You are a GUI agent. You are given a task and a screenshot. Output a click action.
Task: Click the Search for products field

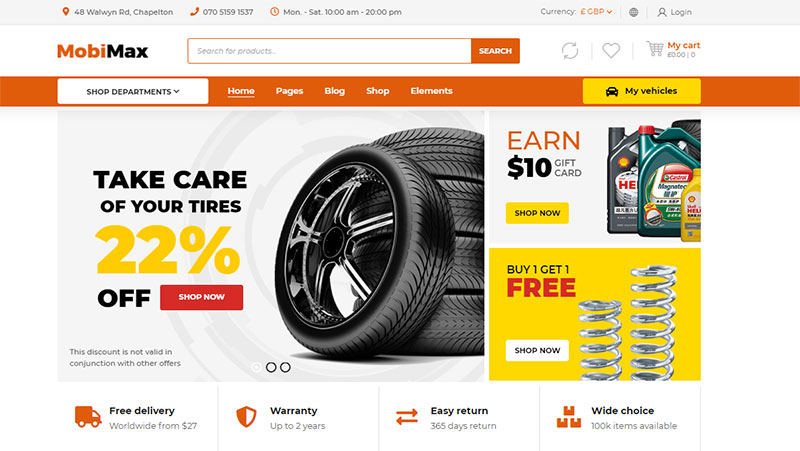coord(329,51)
